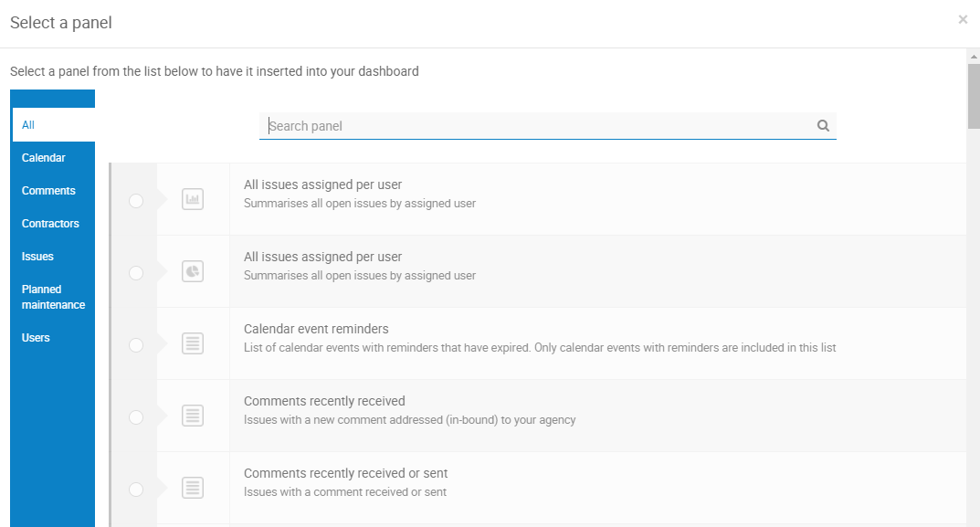The image size is (980, 527).
Task: Close the Select a panel dialog
Action: click(963, 19)
